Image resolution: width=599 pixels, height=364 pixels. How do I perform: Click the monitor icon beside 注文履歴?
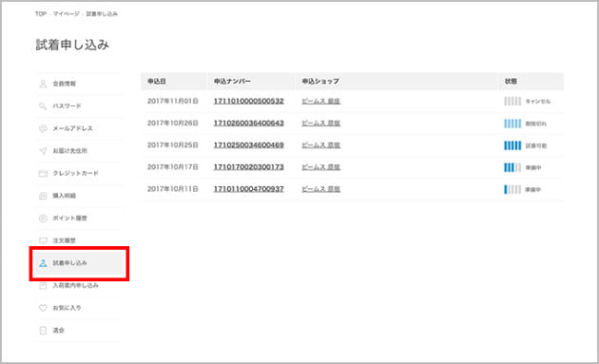[x=43, y=240]
